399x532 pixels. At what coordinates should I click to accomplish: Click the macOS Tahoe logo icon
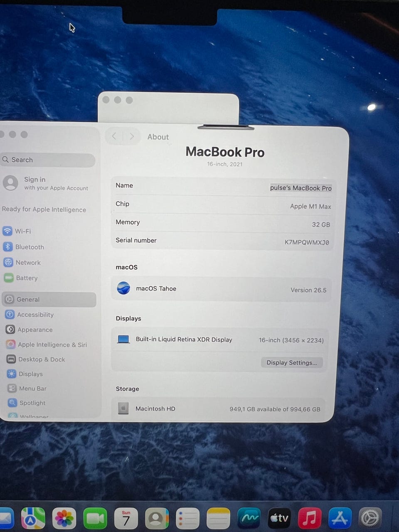click(123, 288)
